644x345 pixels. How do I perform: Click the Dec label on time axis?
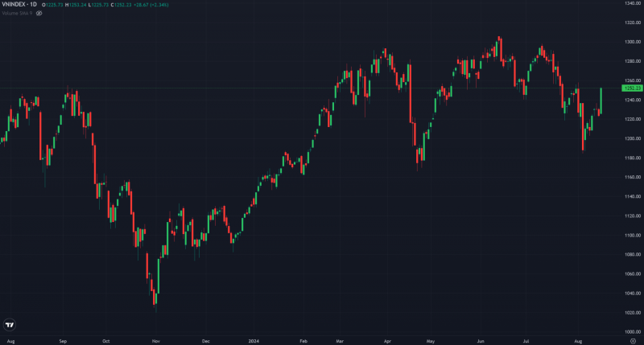pos(205,341)
